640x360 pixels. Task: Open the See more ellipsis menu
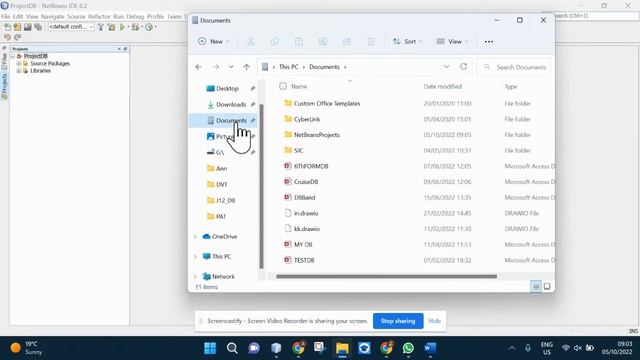489,42
